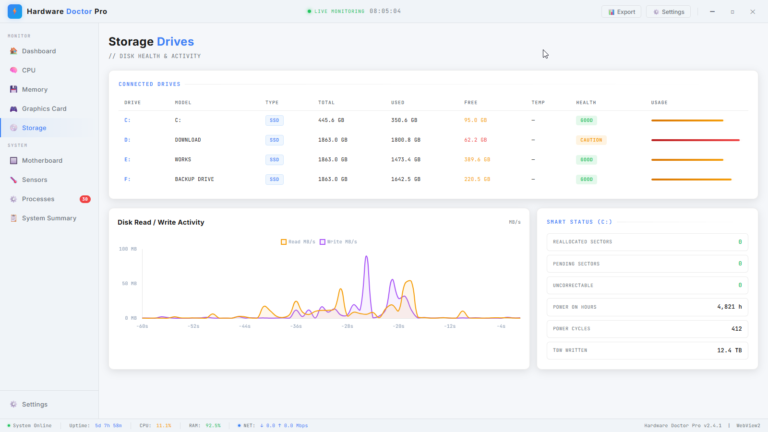Viewport: 768px width, 432px height.
Task: Open the Processes gear icon
Action: coord(13,199)
